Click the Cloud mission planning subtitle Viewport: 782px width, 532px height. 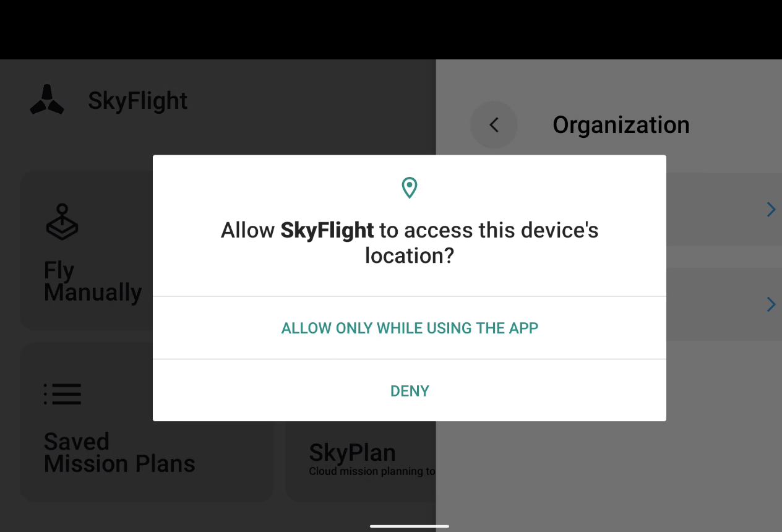pyautogui.click(x=372, y=471)
